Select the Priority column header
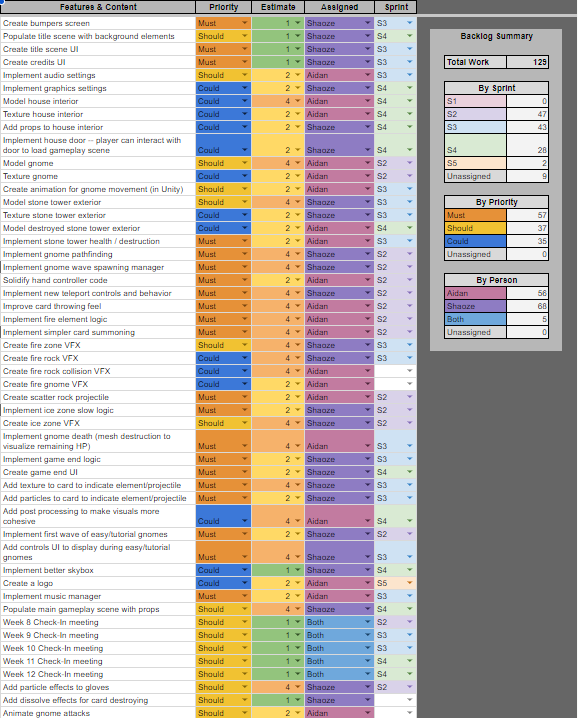The height and width of the screenshot is (718, 578). tap(224, 7)
